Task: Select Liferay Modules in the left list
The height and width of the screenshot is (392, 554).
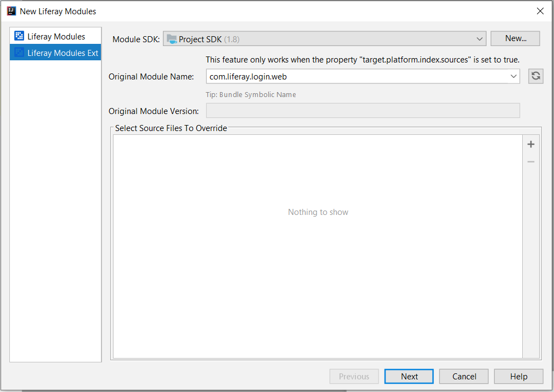Action: pyautogui.click(x=55, y=36)
